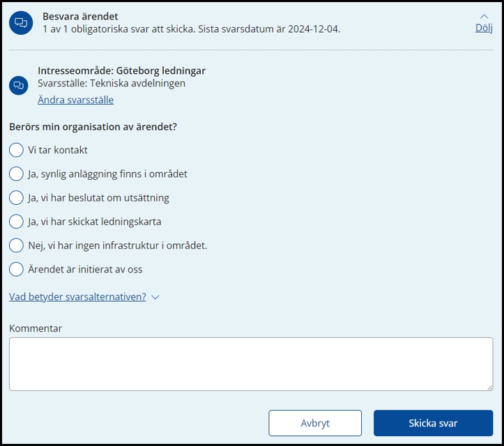Expand "Vad betyder svarsalternativen?" explanation
Image resolution: width=504 pixels, height=446 pixels.
(x=77, y=297)
